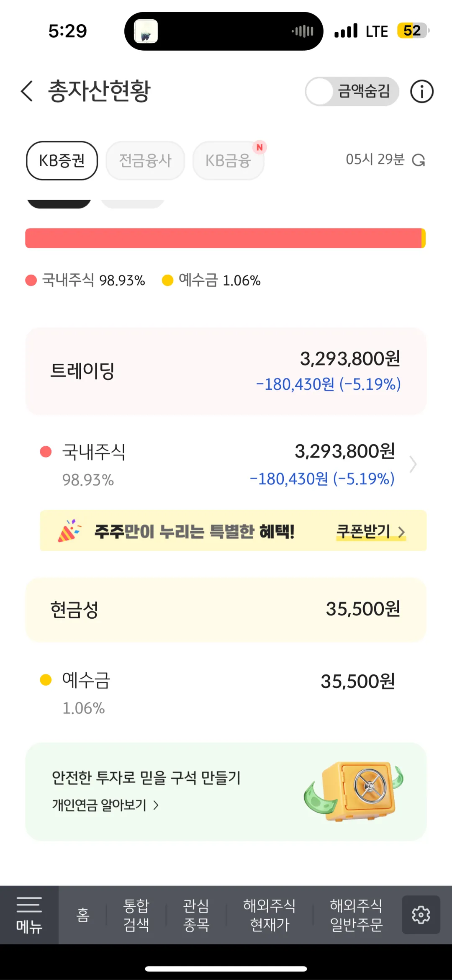
Task: Open 개인연금 알아보기 link
Action: pyautogui.click(x=105, y=805)
